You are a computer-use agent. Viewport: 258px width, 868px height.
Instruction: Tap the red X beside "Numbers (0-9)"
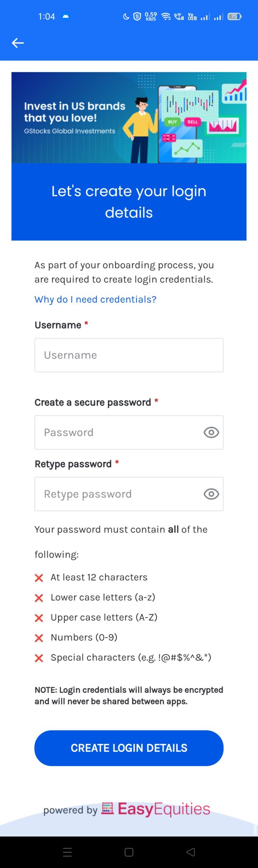point(39,638)
